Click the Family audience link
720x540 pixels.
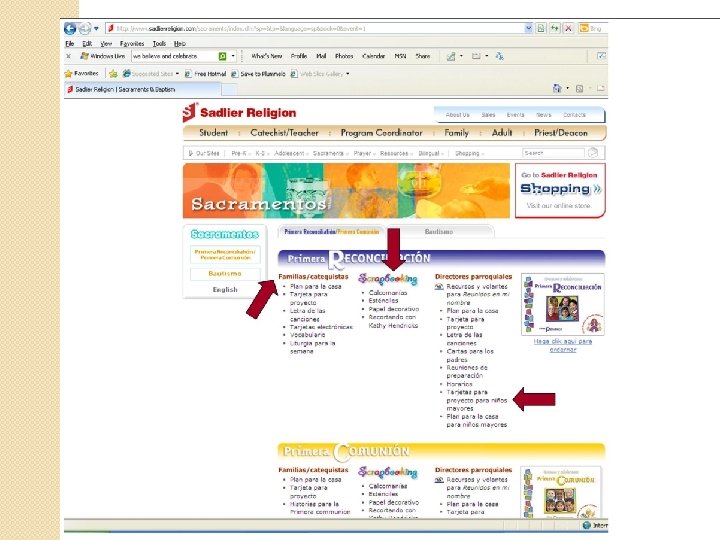(x=456, y=133)
